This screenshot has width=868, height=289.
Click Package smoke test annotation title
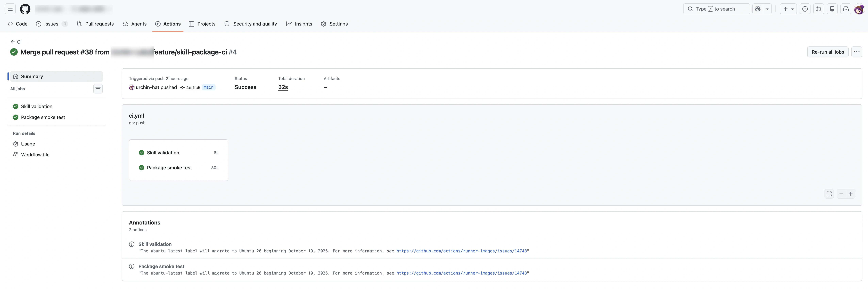[x=161, y=266]
